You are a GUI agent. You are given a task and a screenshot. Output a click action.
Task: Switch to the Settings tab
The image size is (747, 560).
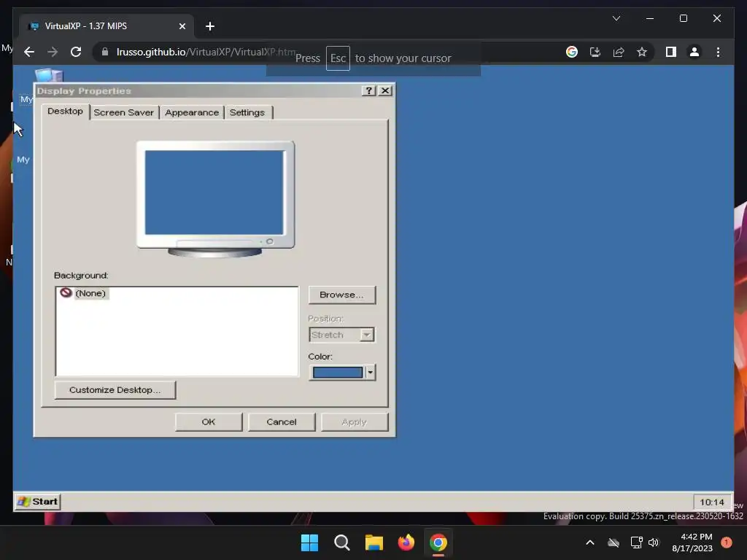tap(247, 112)
